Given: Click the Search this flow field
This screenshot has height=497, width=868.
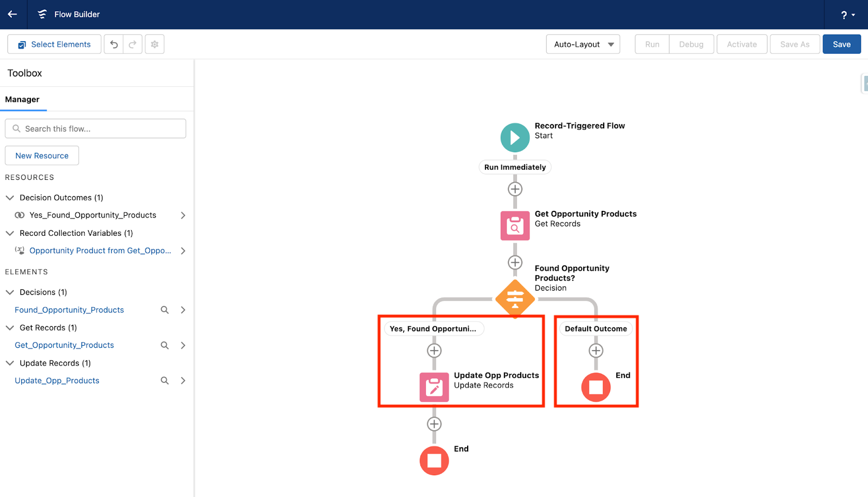Looking at the screenshot, I should coord(95,128).
